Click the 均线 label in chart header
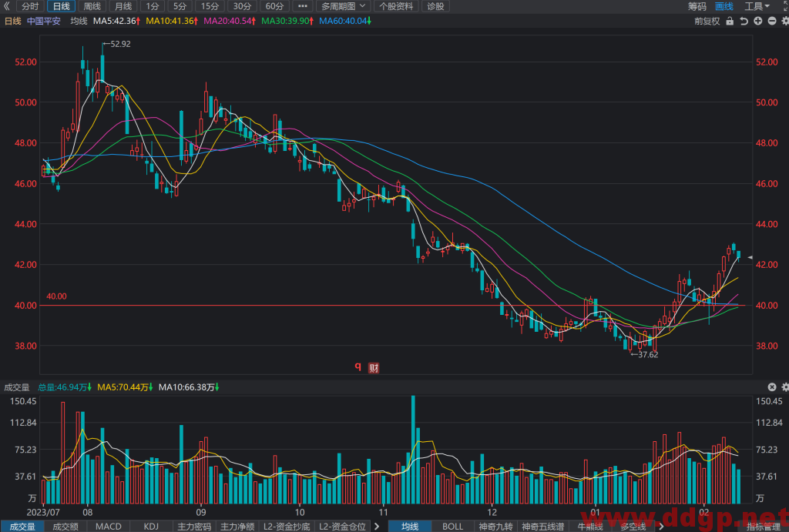The image size is (789, 532). [x=79, y=21]
